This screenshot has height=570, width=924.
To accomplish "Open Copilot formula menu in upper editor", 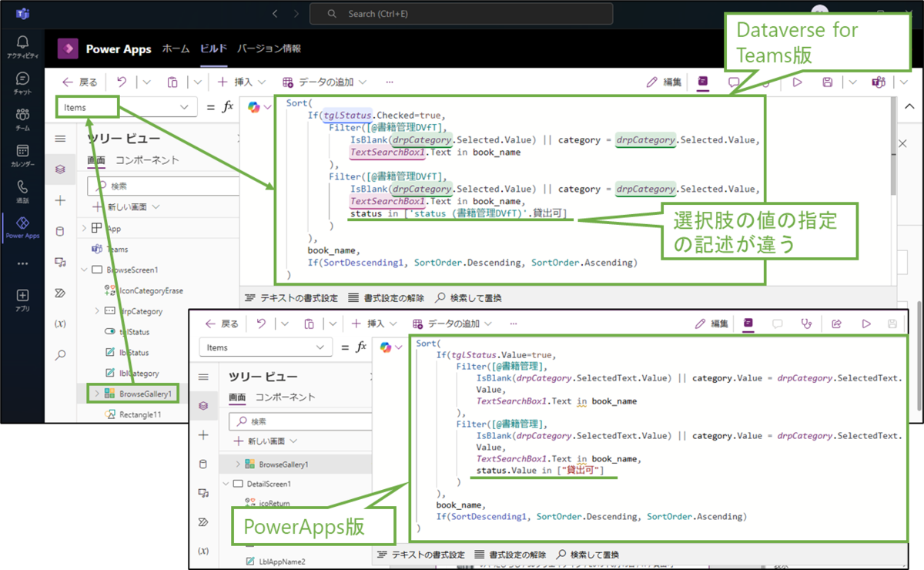I will coord(260,108).
